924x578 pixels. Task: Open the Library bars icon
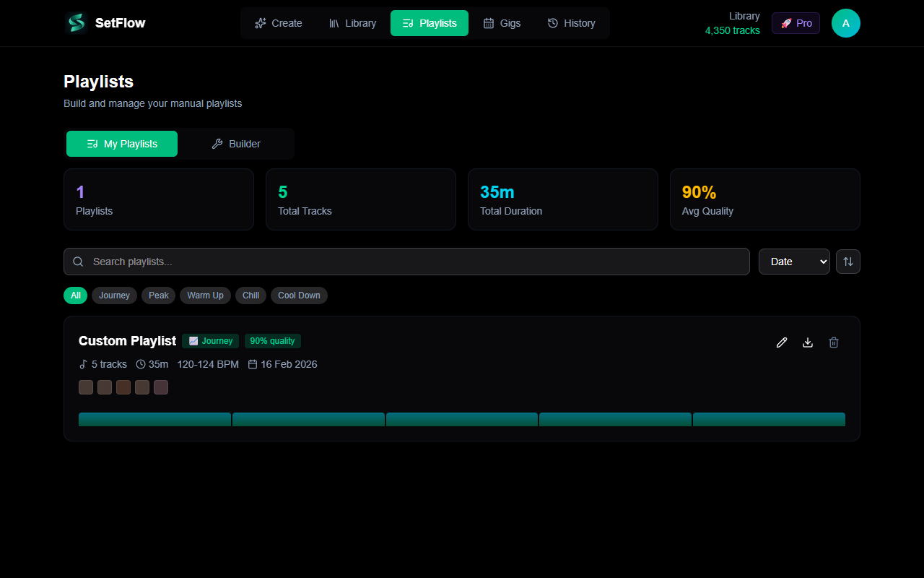(x=334, y=23)
